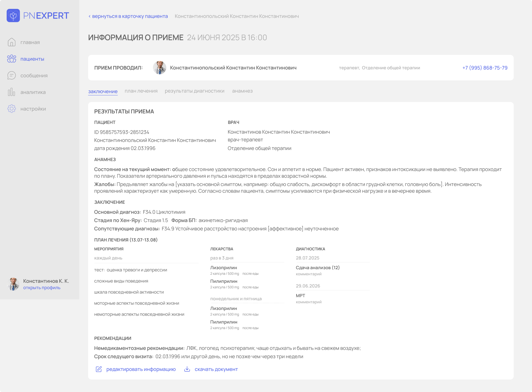Click the 'открыть профиль' link

(42, 288)
